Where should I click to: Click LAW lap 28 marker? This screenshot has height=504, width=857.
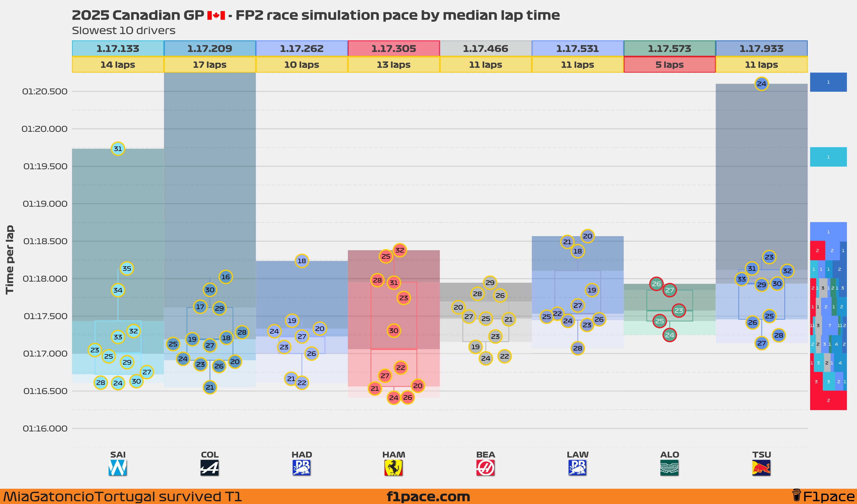(577, 348)
